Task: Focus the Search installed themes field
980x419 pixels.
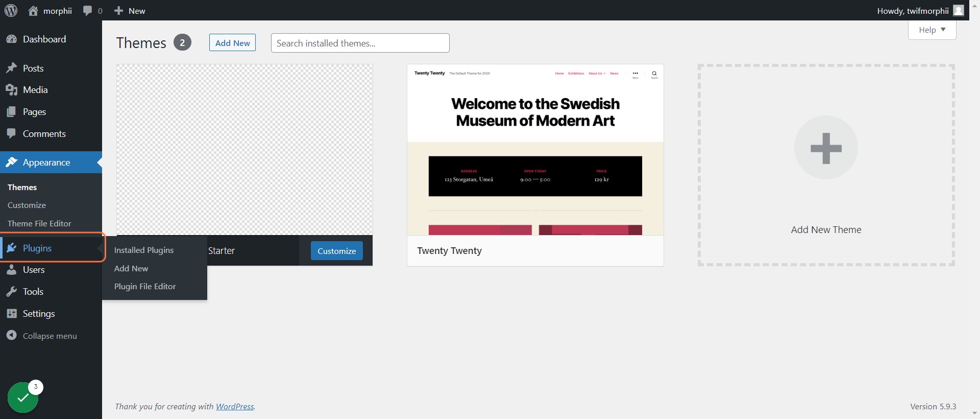Action: tap(360, 43)
